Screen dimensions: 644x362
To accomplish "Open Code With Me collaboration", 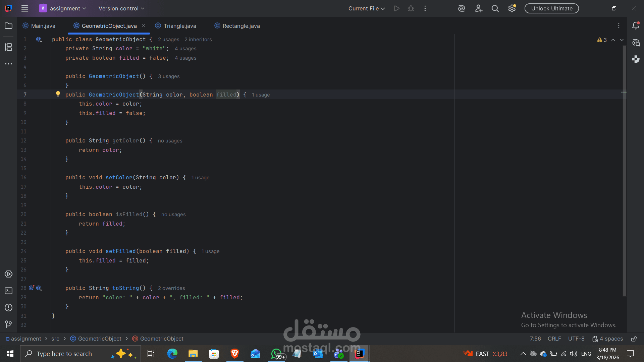I will pyautogui.click(x=479, y=8).
